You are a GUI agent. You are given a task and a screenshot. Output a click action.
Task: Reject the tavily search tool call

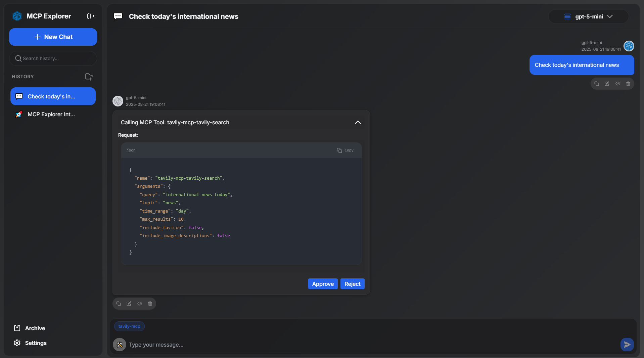[x=352, y=284]
